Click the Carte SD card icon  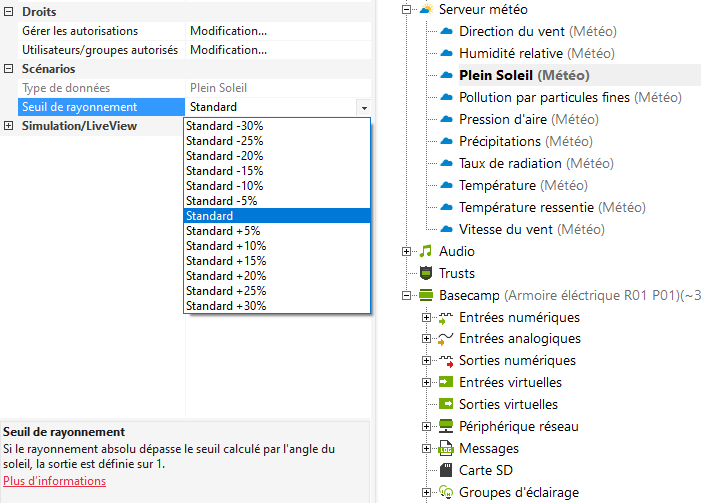pyautogui.click(x=446, y=470)
